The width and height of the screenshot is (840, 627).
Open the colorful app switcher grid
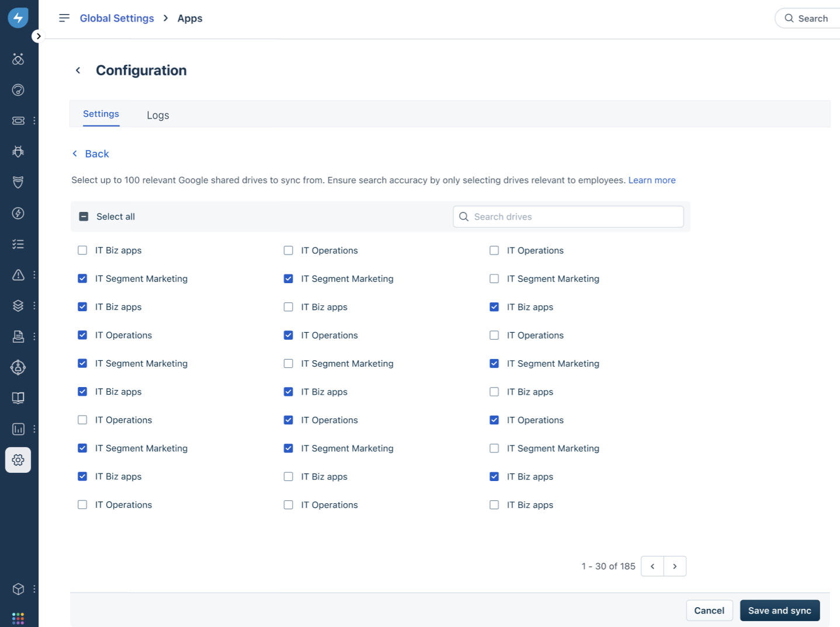click(18, 618)
